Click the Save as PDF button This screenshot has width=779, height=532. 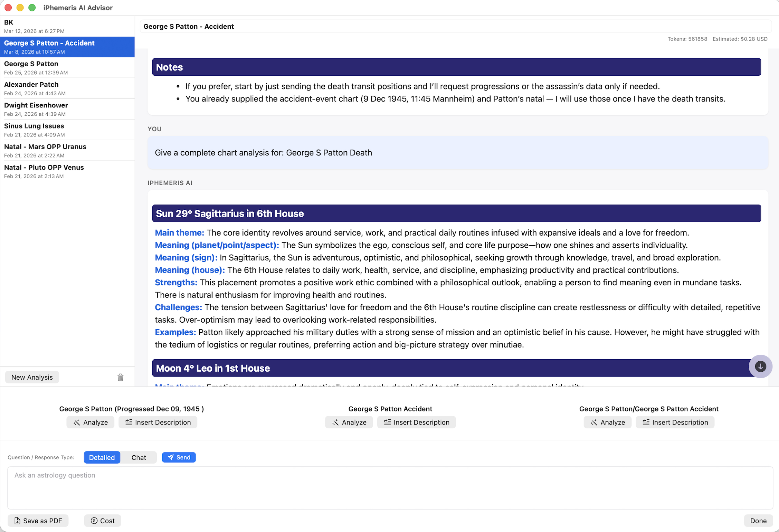pyautogui.click(x=38, y=521)
